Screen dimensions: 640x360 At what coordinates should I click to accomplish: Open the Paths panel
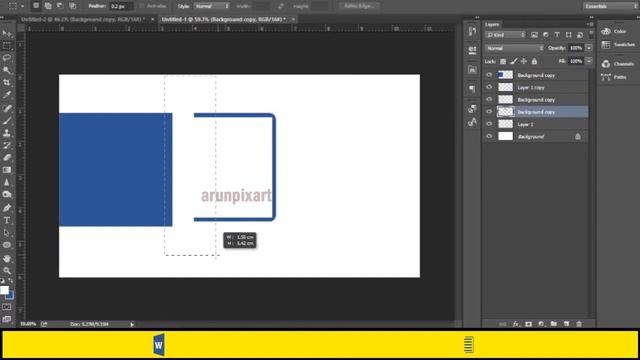click(614, 77)
